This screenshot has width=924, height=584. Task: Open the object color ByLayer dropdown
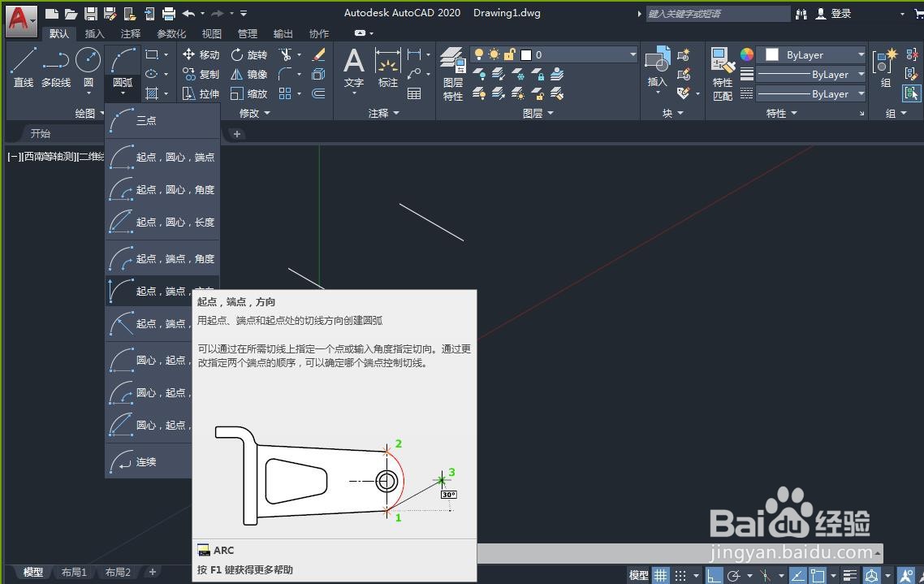pos(811,54)
